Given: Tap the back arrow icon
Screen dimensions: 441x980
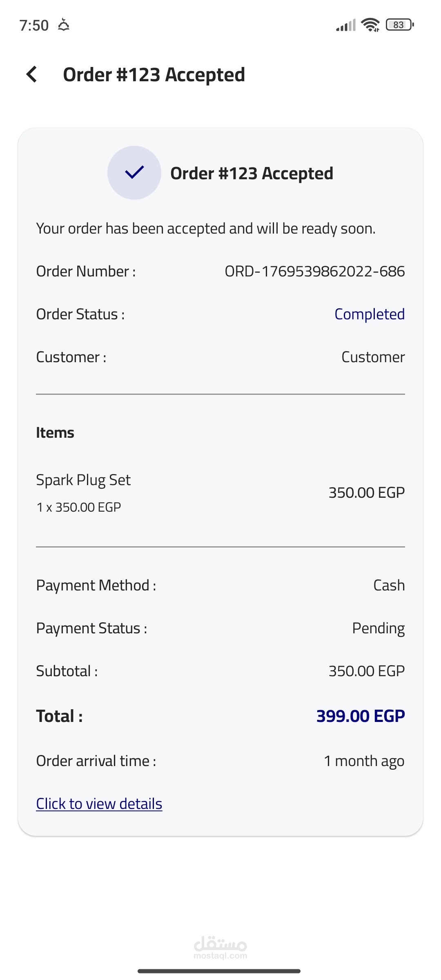Looking at the screenshot, I should 32,74.
